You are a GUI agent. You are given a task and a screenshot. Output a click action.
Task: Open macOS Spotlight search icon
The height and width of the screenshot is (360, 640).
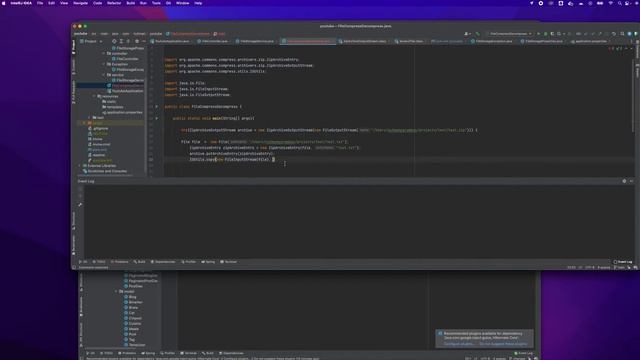(x=620, y=3)
